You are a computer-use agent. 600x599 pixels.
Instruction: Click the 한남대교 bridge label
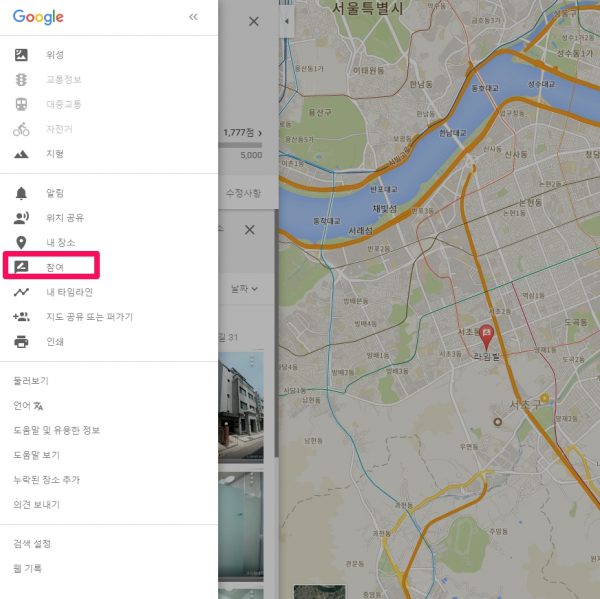pyautogui.click(x=453, y=133)
